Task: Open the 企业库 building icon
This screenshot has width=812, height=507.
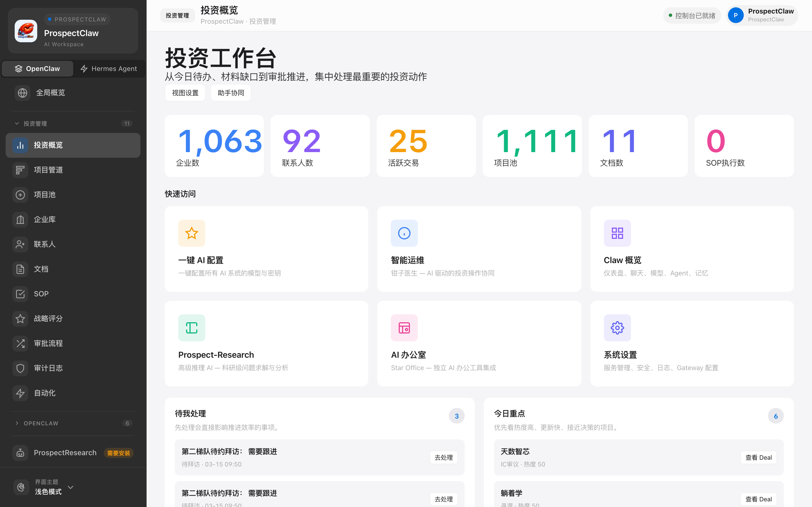Action: pos(20,219)
